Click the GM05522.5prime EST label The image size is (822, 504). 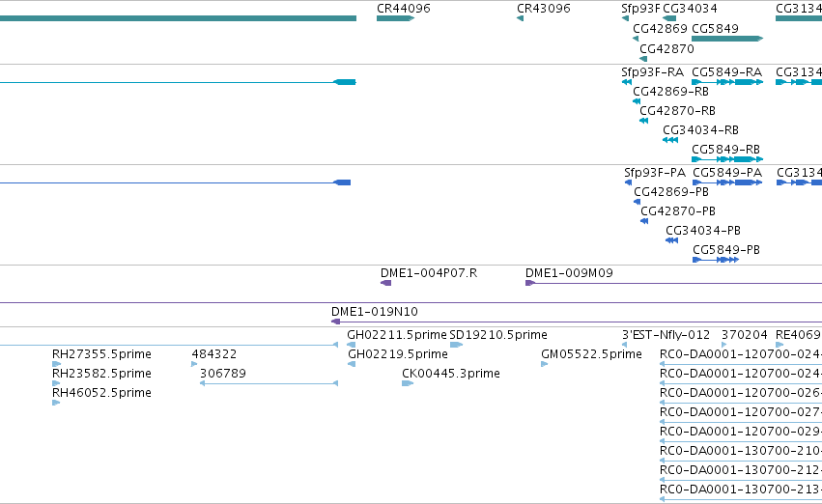(x=591, y=354)
